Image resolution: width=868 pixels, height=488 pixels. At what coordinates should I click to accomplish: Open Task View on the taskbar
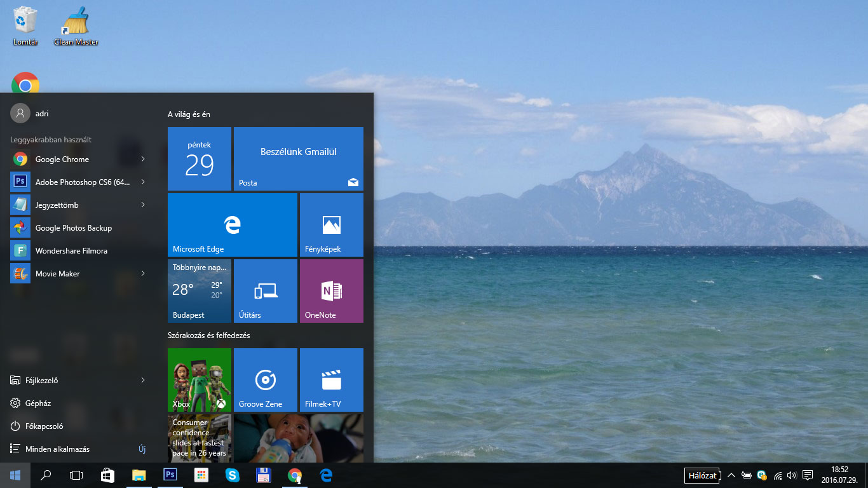[76, 475]
